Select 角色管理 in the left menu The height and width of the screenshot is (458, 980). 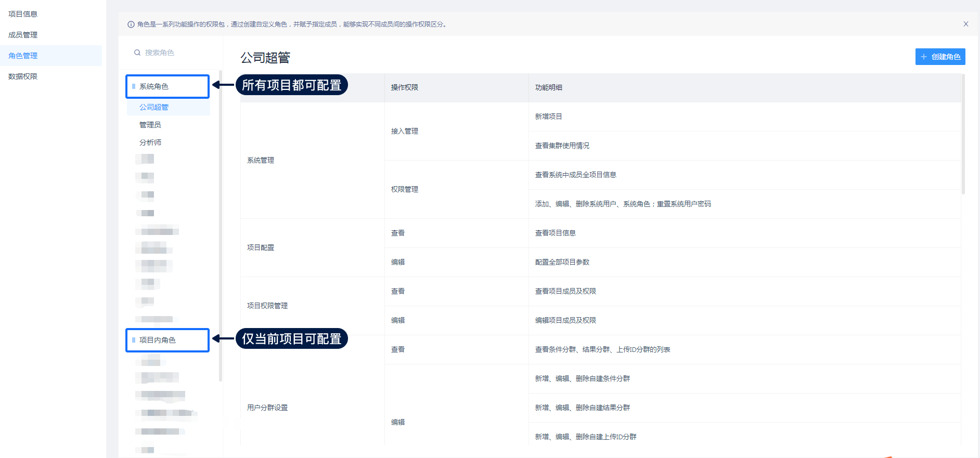[23, 56]
